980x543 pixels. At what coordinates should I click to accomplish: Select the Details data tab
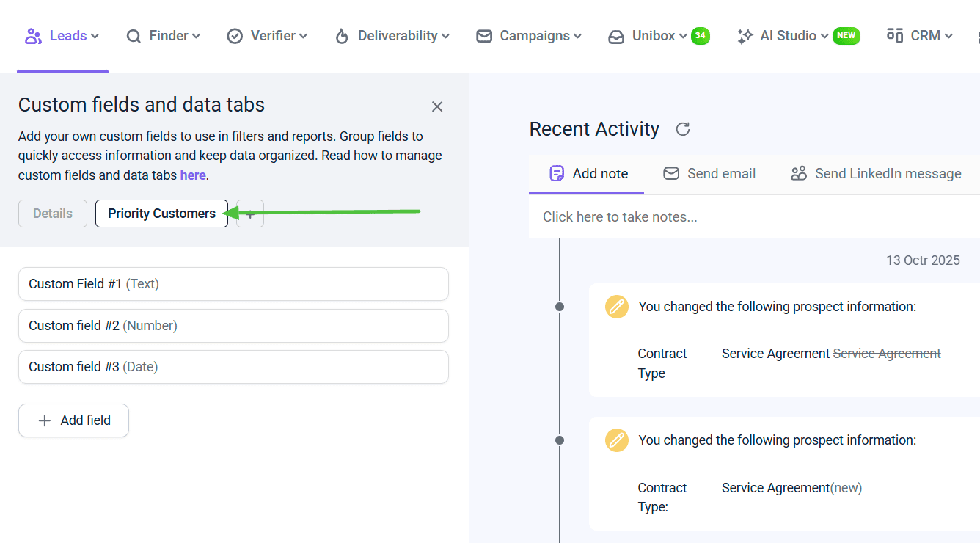click(53, 214)
